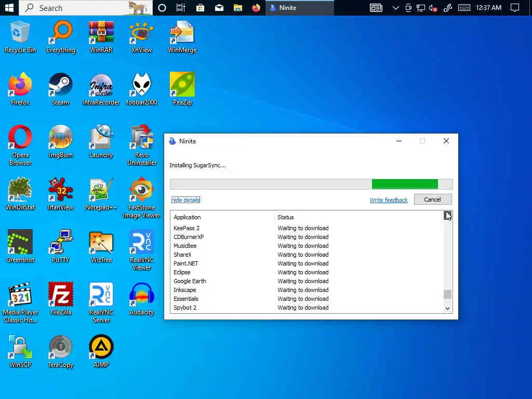This screenshot has width=532, height=399.
Task: Select the Google Earth row
Action: (x=307, y=281)
